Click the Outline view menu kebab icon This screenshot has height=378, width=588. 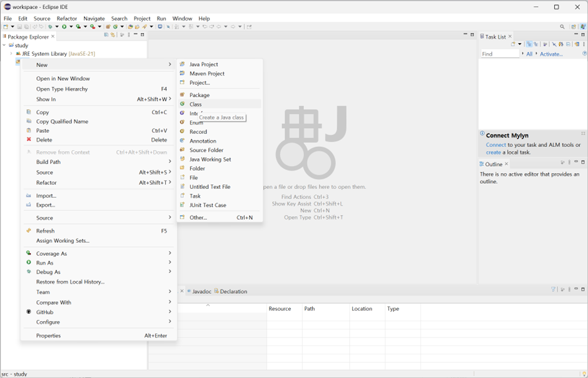pyautogui.click(x=569, y=162)
